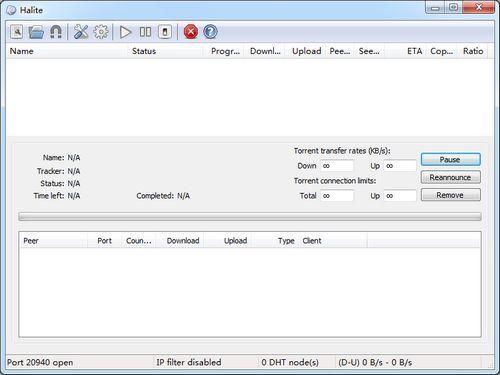
Task: Open help with the blue question icon
Action: pos(210,32)
